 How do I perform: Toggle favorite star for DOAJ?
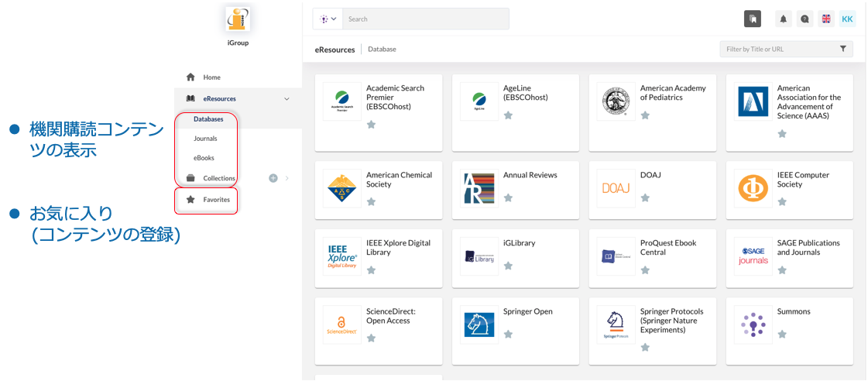[645, 197]
